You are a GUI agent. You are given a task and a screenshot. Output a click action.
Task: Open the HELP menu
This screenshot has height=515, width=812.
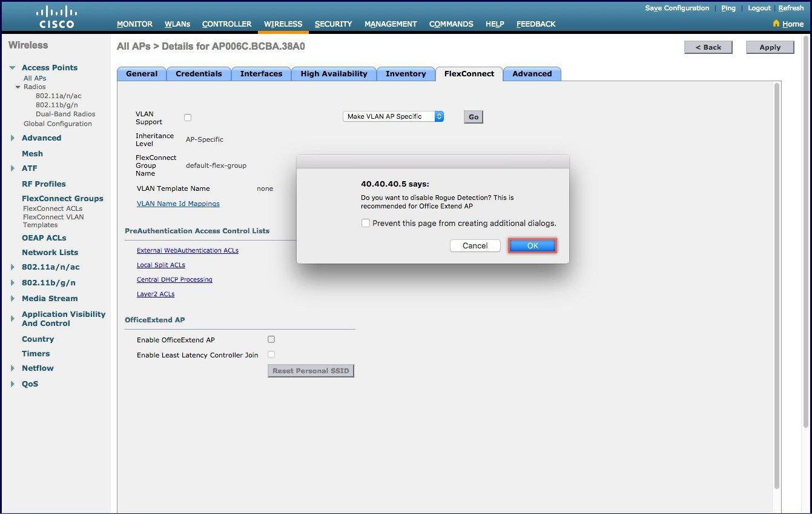[495, 24]
